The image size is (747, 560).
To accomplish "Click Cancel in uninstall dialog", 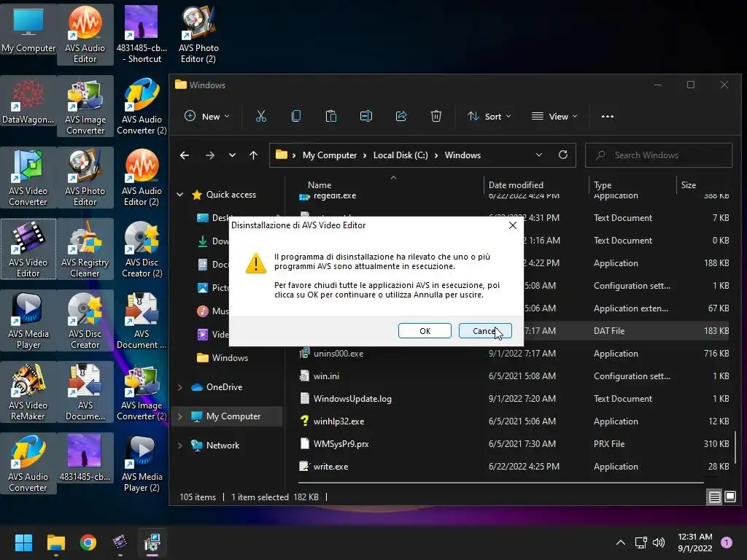I will pyautogui.click(x=485, y=331).
